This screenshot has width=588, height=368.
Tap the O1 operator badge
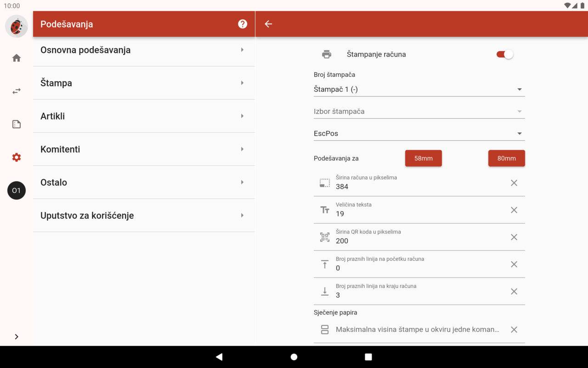pos(17,190)
